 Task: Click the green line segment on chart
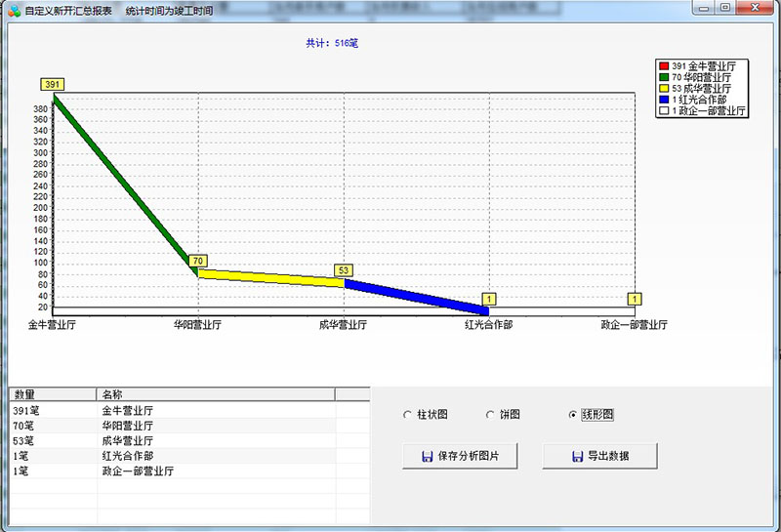[125, 184]
